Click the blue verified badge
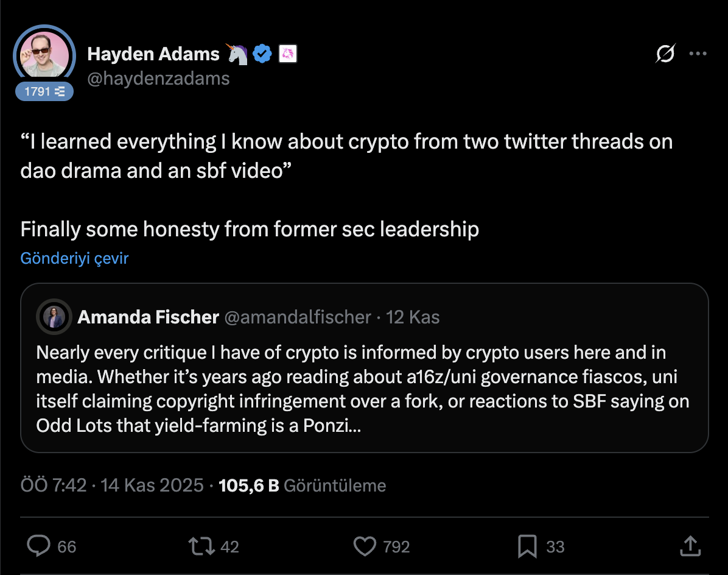The width and height of the screenshot is (728, 575). pyautogui.click(x=262, y=54)
